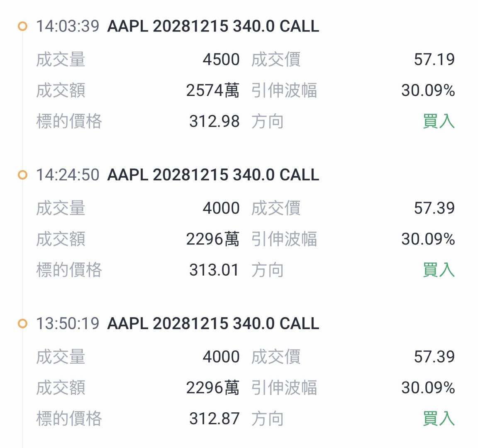The width and height of the screenshot is (478, 448).
Task: Click the orange circle marker at 14:03:39
Action: 22,26
